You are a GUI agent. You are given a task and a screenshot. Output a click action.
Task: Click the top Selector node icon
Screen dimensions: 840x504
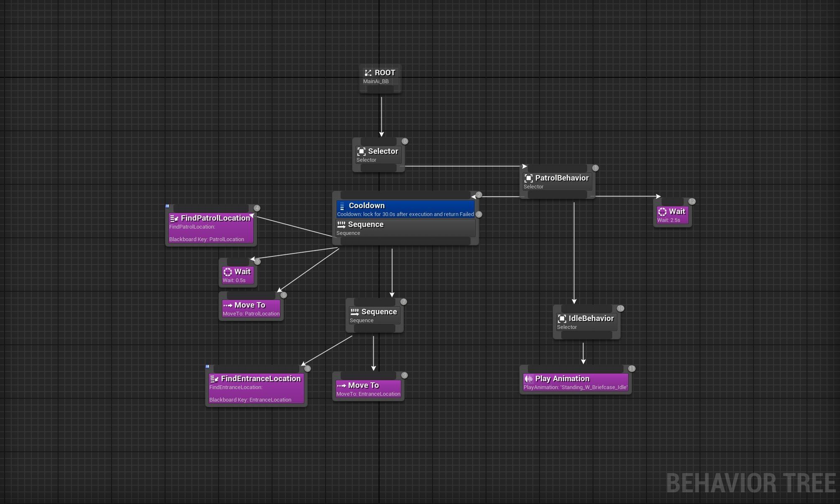pyautogui.click(x=361, y=152)
